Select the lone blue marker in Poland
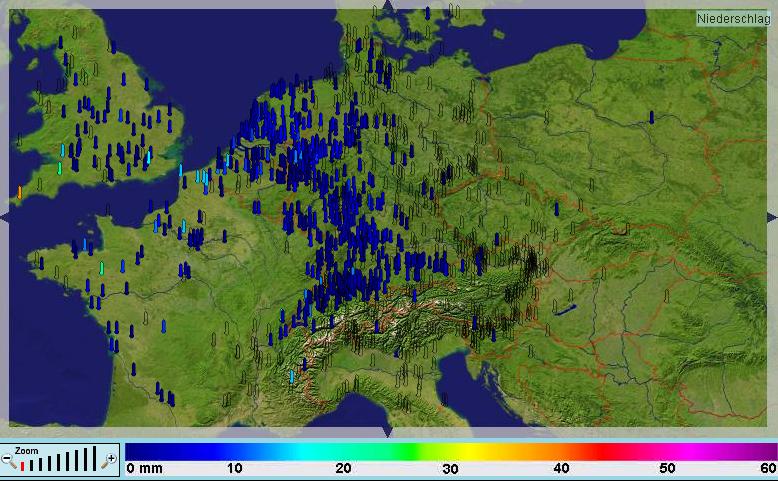Image resolution: width=778 pixels, height=481 pixels. click(x=652, y=117)
